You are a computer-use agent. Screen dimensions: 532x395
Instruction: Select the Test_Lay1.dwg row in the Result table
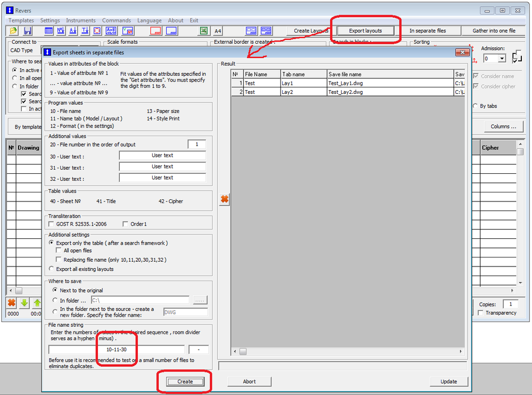click(x=348, y=83)
